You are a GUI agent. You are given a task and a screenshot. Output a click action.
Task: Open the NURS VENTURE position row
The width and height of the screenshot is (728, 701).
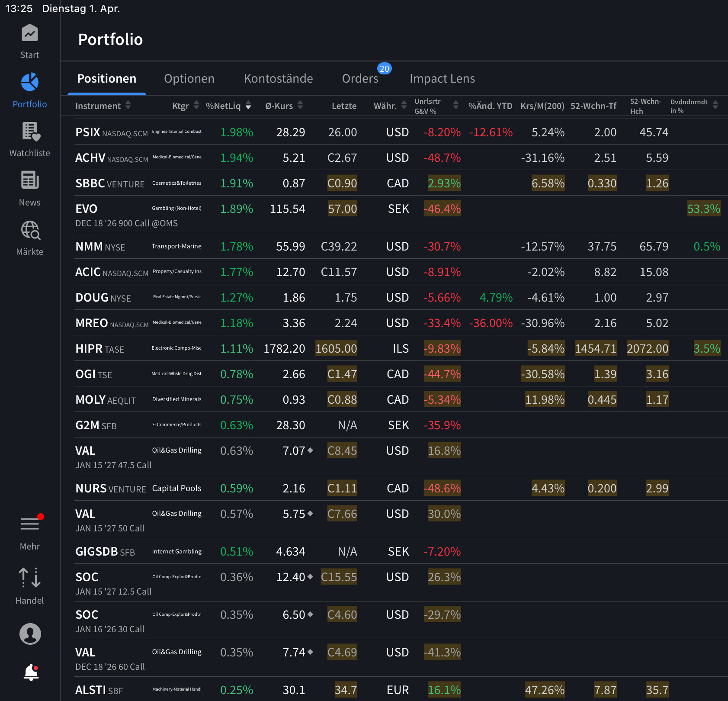(x=401, y=488)
